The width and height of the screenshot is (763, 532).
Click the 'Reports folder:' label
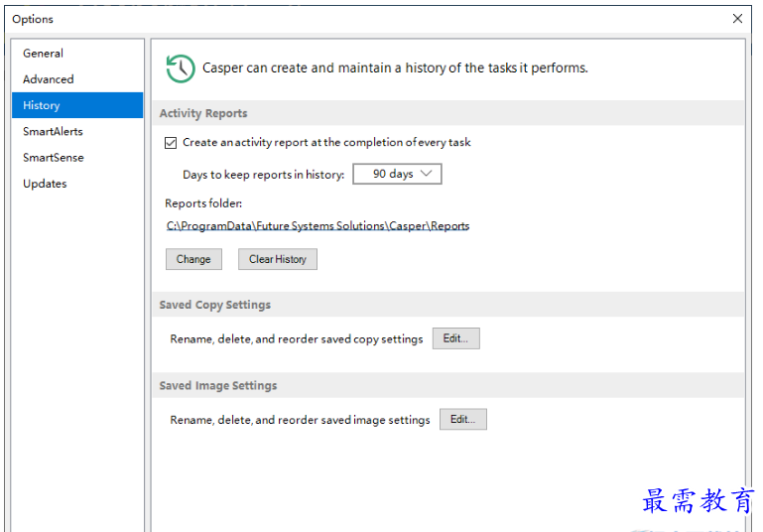point(203,202)
